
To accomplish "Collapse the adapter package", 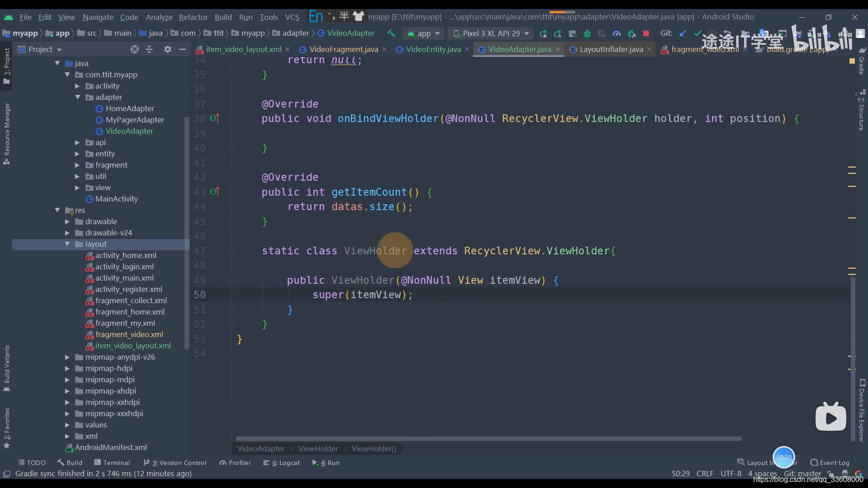I will click(x=77, y=97).
